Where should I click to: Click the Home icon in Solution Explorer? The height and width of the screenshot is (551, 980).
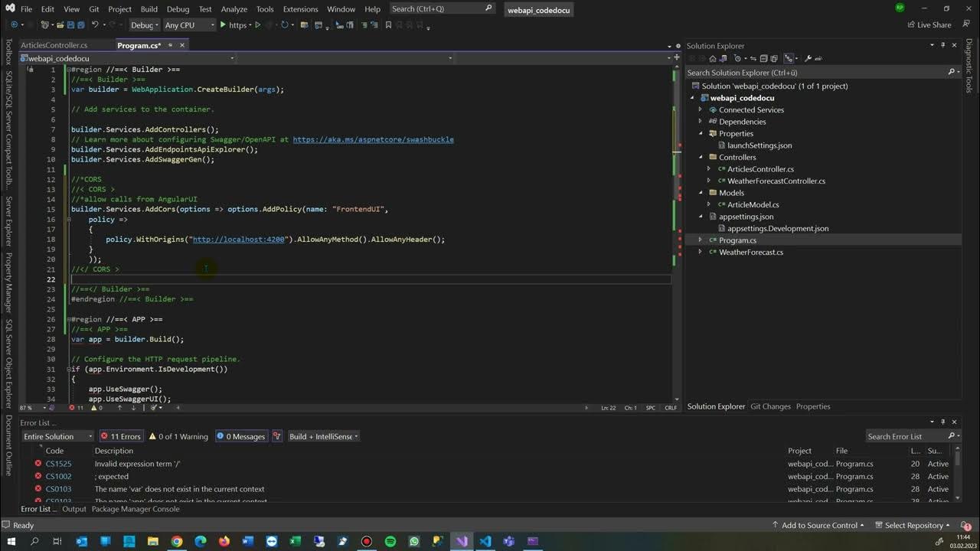pos(713,58)
